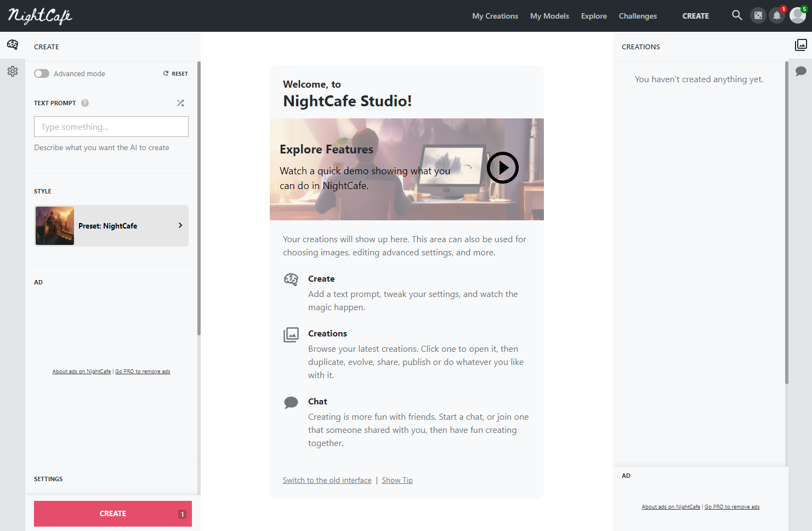
Task: Click the Show Tip link
Action: tap(398, 480)
